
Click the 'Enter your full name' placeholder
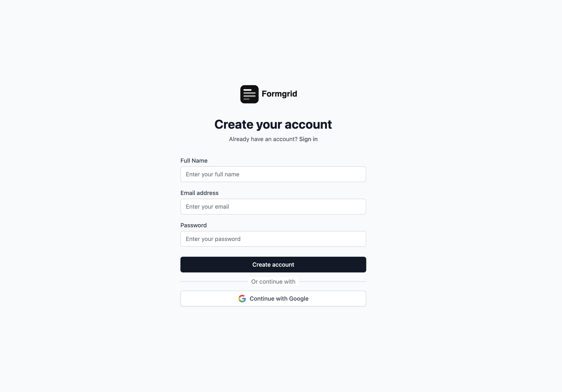pos(213,174)
